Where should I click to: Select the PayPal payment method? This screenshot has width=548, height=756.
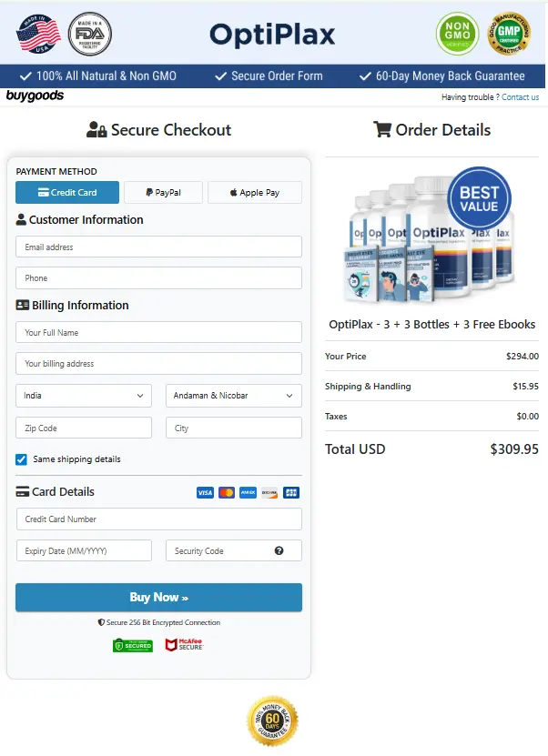pos(163,192)
